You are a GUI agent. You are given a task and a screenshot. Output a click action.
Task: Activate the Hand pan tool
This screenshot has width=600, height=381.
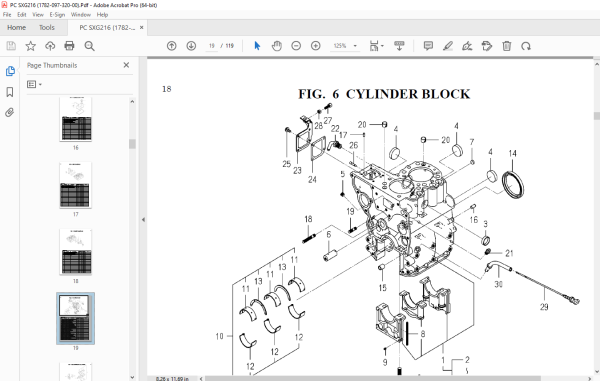click(276, 46)
